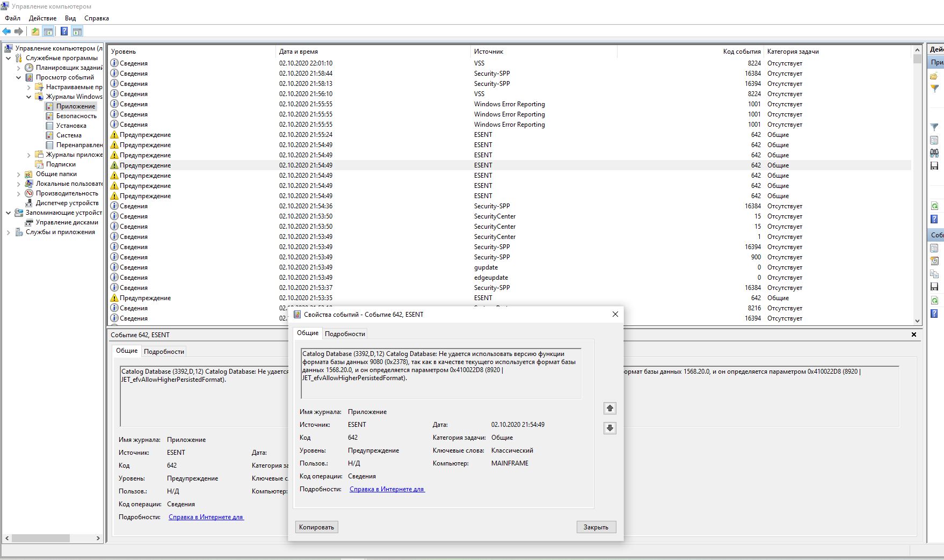
Task: Open Справка в Интернете link in preview pane
Action: (206, 517)
